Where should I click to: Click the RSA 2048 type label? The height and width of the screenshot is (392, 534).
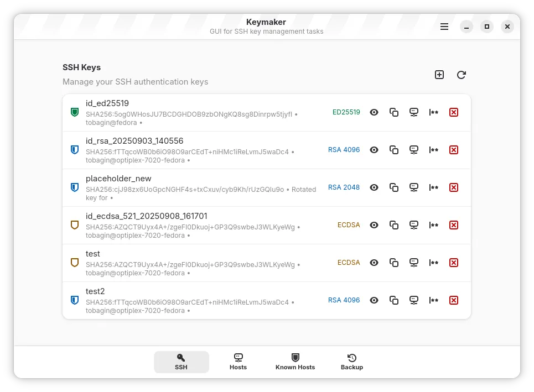click(x=344, y=187)
